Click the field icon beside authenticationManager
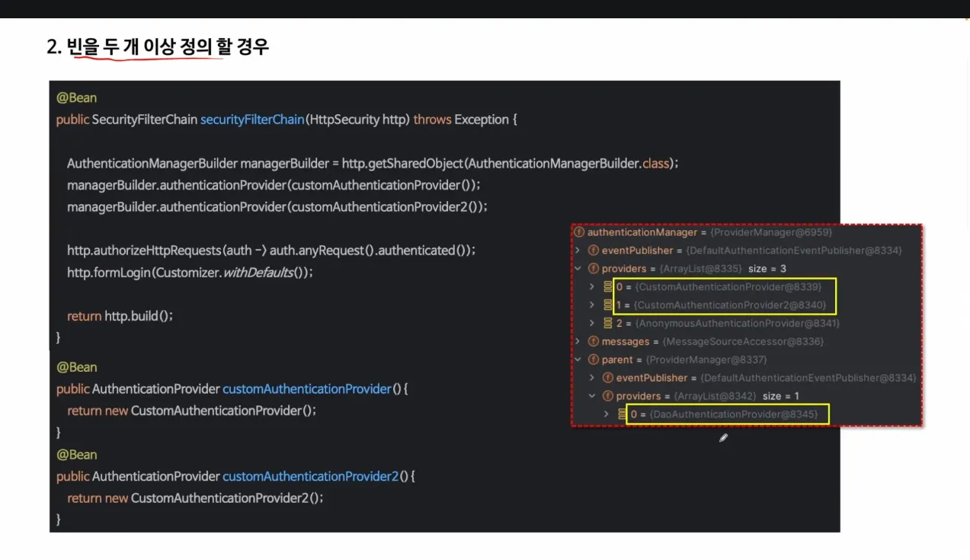Screen dimensions: 970x560 579,232
